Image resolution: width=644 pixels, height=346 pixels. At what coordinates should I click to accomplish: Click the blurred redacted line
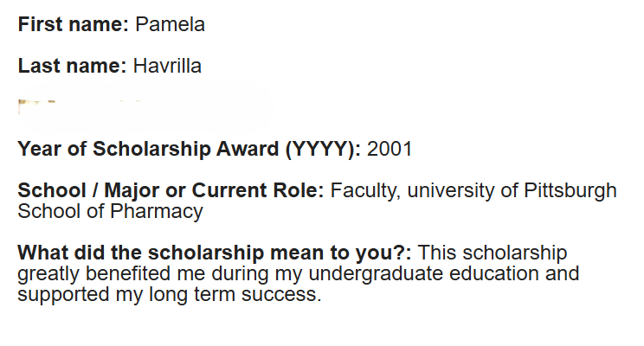[x=145, y=106]
